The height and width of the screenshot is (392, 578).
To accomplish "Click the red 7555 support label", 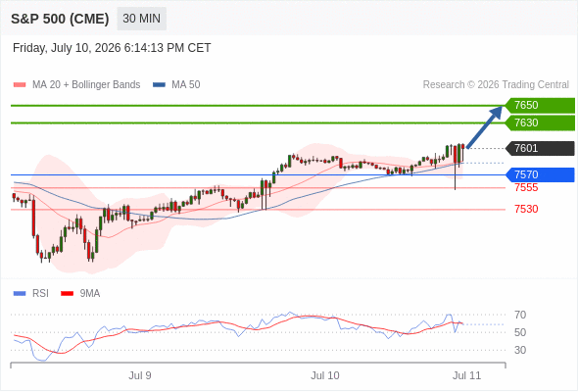I will 526,188.
